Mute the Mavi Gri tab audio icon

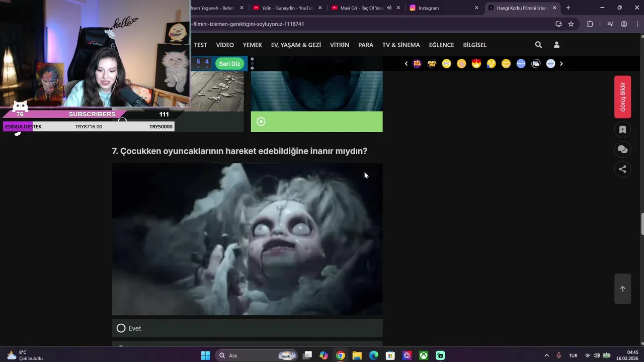pos(389,8)
